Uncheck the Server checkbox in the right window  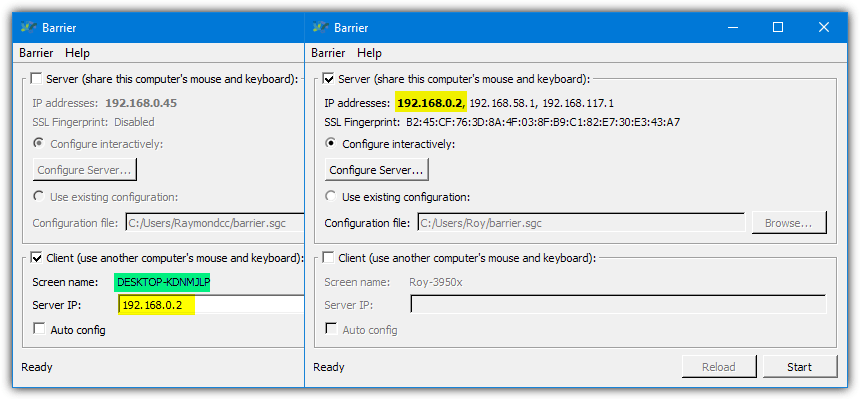[x=329, y=78]
